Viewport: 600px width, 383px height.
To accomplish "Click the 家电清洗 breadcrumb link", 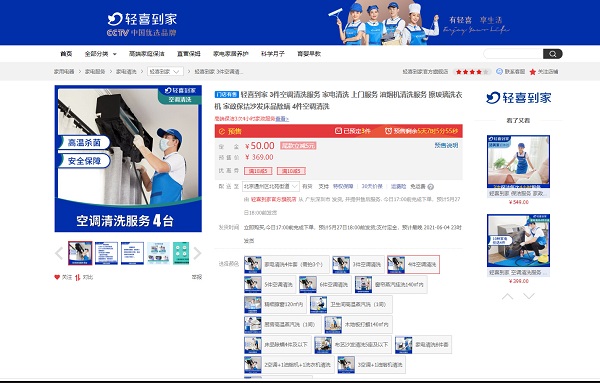I will click(x=126, y=72).
